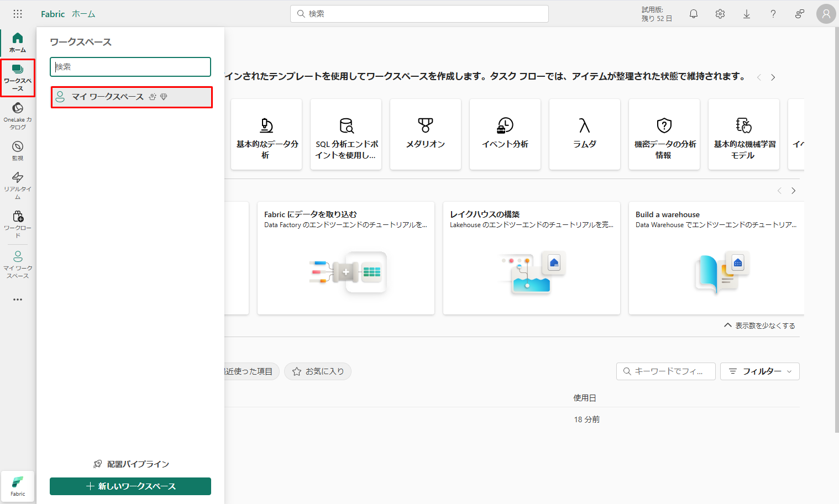Open the レイクハウスの構築 tutorial card

click(531, 258)
